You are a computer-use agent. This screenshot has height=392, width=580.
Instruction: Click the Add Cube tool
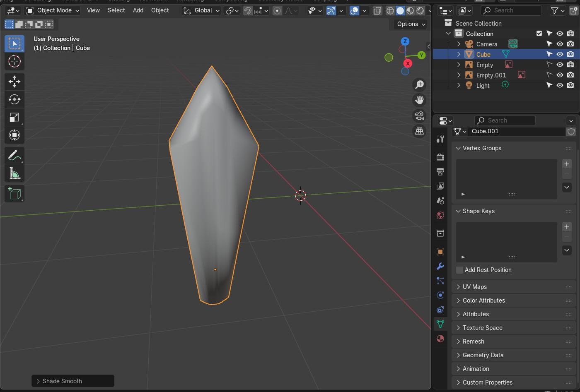[14, 194]
